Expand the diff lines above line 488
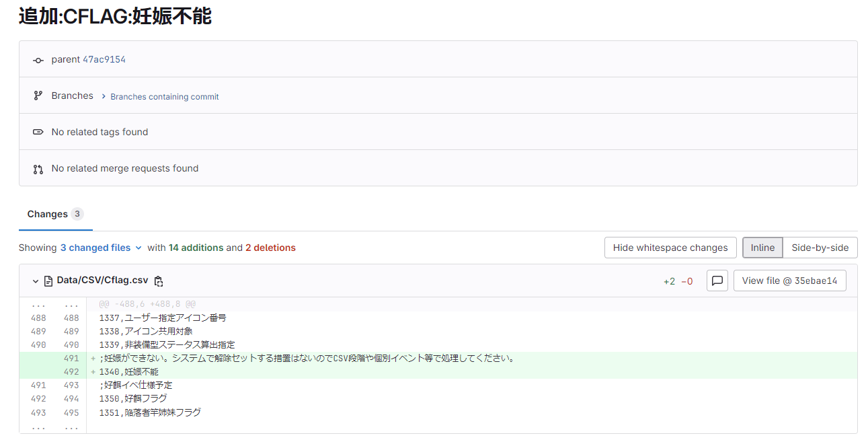868x444 pixels. 53,304
